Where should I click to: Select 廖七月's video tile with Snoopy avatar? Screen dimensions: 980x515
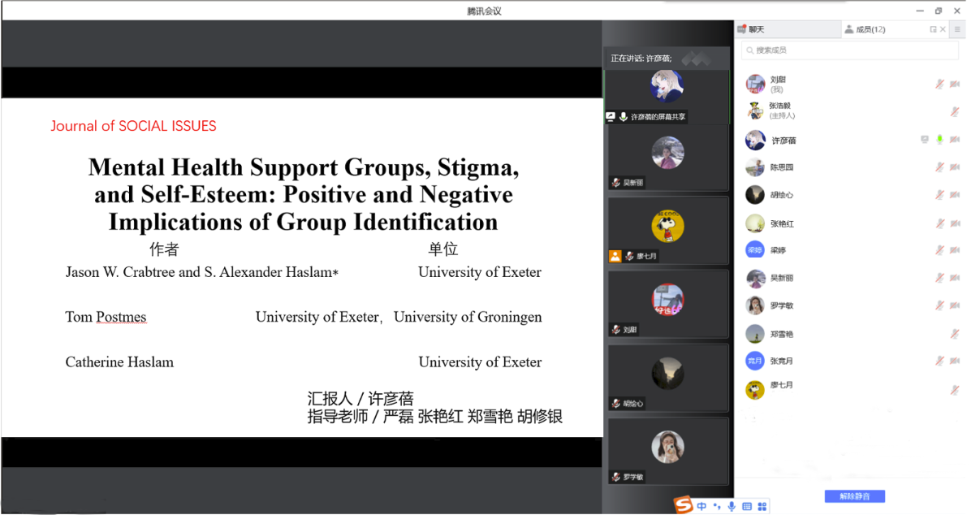[667, 229]
